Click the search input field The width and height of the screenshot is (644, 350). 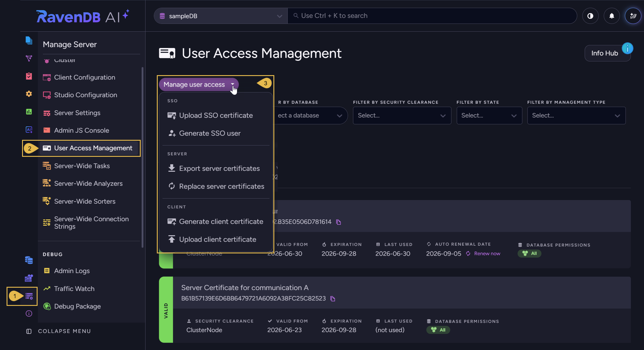click(x=432, y=16)
